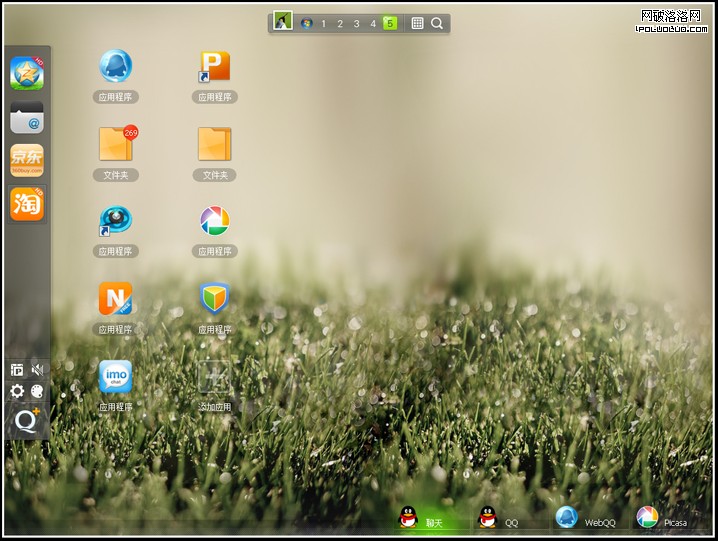Open the grid overview of all apps
The width and height of the screenshot is (718, 541).
point(417,23)
